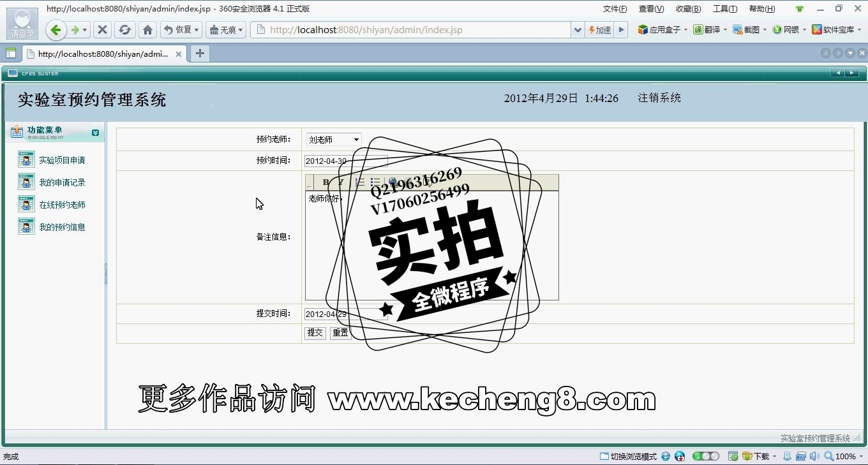Open the forward-history dropdown arrow

pos(85,30)
